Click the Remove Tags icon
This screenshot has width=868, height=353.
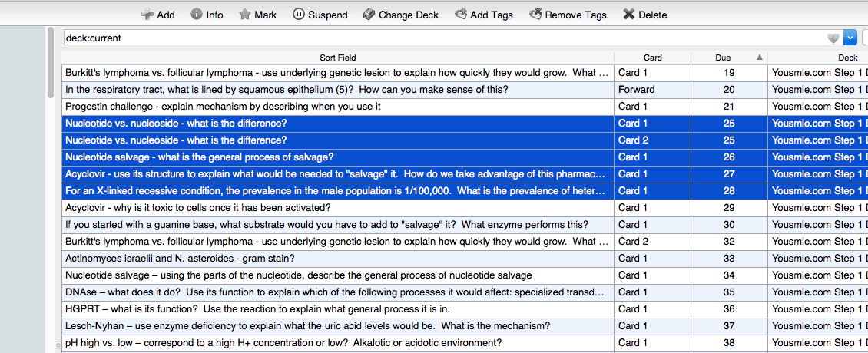[x=535, y=15]
